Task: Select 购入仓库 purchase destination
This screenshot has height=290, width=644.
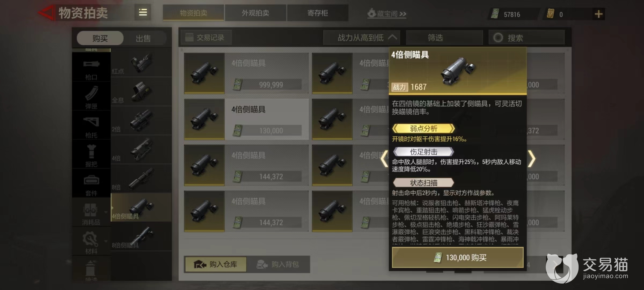Action: [x=215, y=264]
